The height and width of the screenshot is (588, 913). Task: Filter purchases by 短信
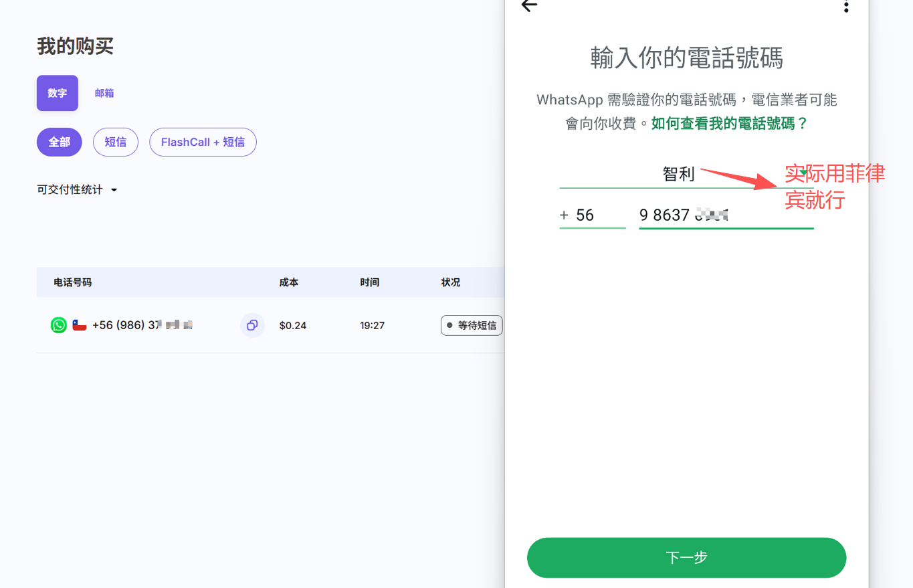pos(116,142)
